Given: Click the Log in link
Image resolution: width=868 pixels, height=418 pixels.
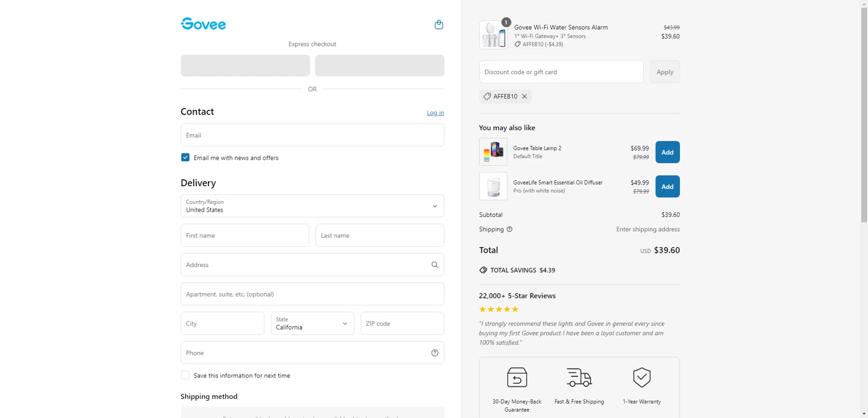Looking at the screenshot, I should [x=435, y=113].
